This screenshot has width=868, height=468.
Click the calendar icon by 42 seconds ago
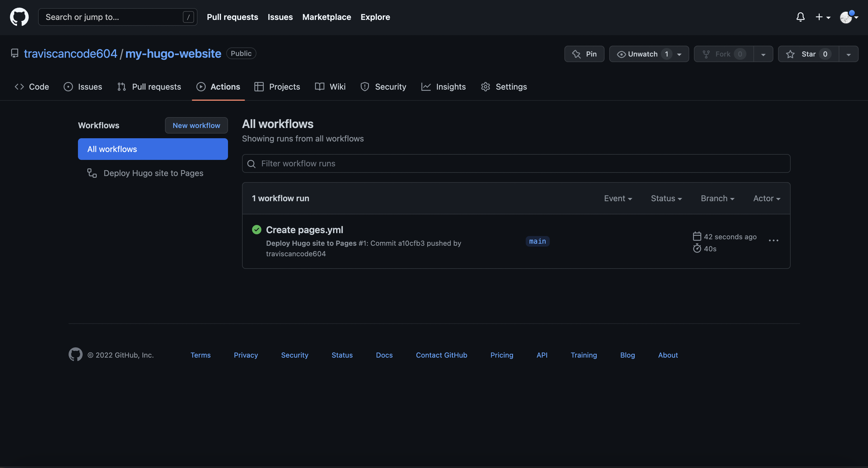point(697,236)
